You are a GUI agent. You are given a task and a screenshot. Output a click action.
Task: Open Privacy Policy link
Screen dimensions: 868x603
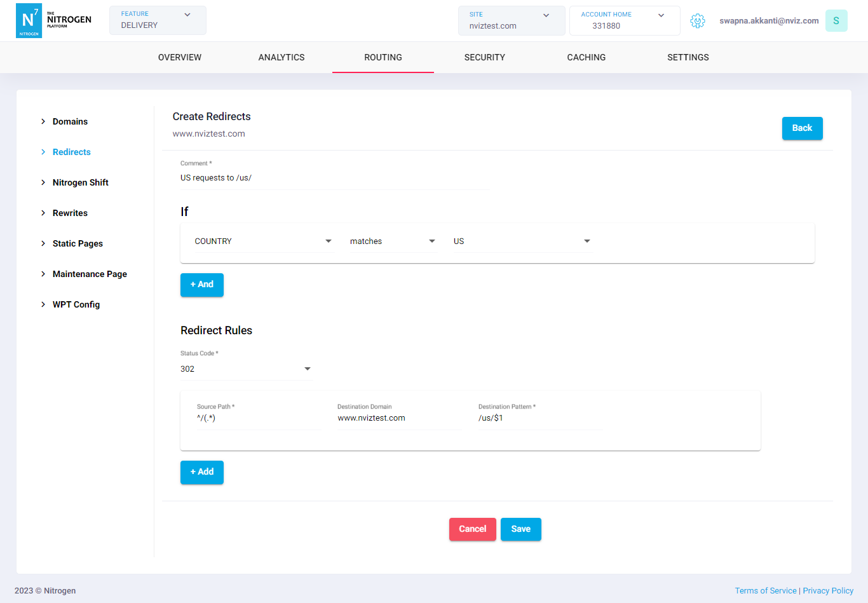pos(828,591)
